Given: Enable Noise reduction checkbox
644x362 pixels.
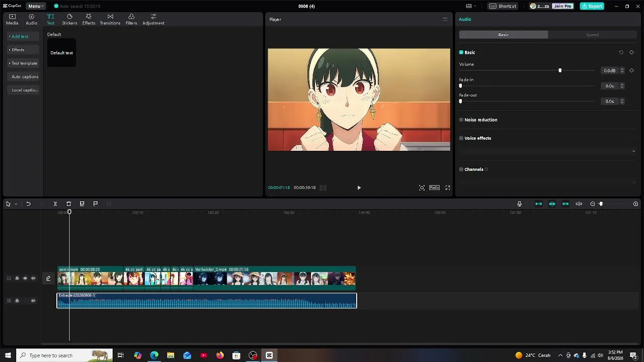Looking at the screenshot, I should [x=461, y=120].
